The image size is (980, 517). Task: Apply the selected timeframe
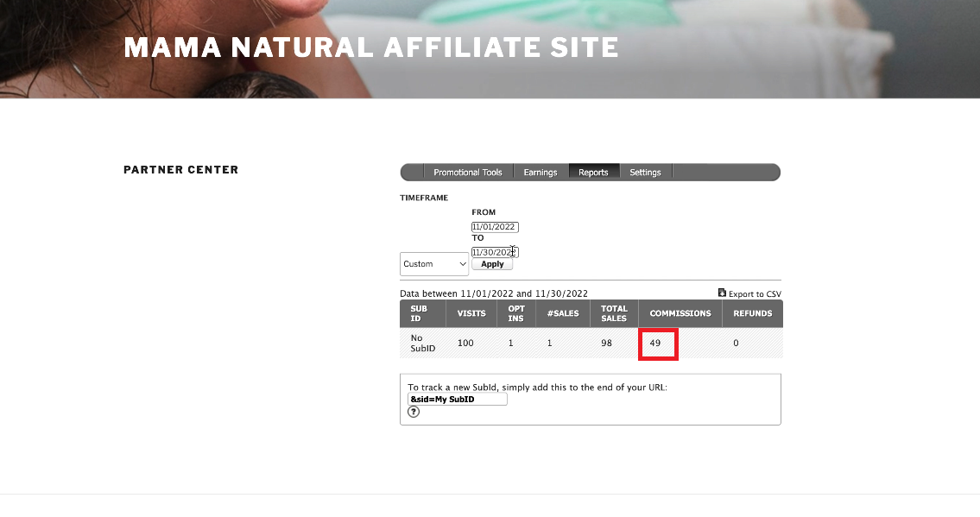pos(492,264)
